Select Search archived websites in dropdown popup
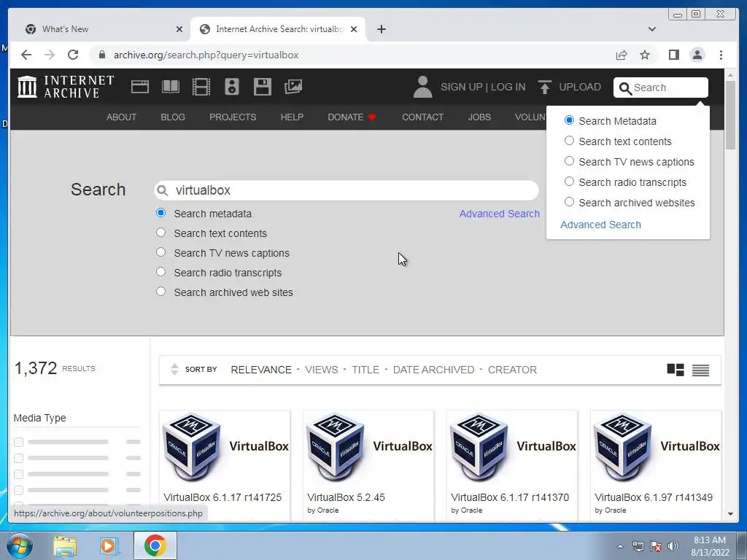This screenshot has height=560, width=747. [x=569, y=202]
